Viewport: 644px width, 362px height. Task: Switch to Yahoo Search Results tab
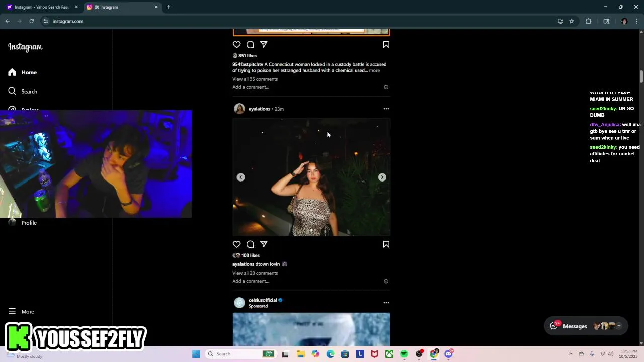point(42,7)
